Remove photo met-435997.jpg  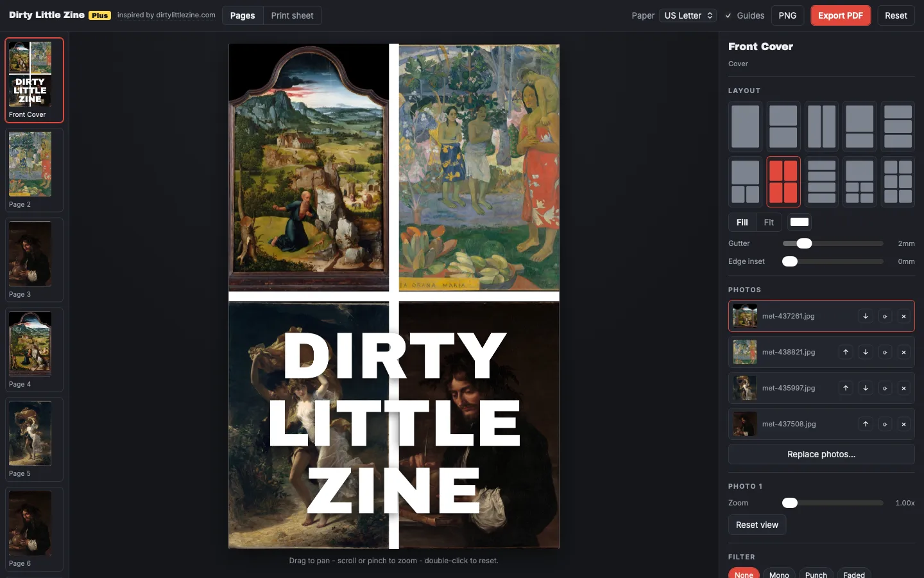[903, 388]
